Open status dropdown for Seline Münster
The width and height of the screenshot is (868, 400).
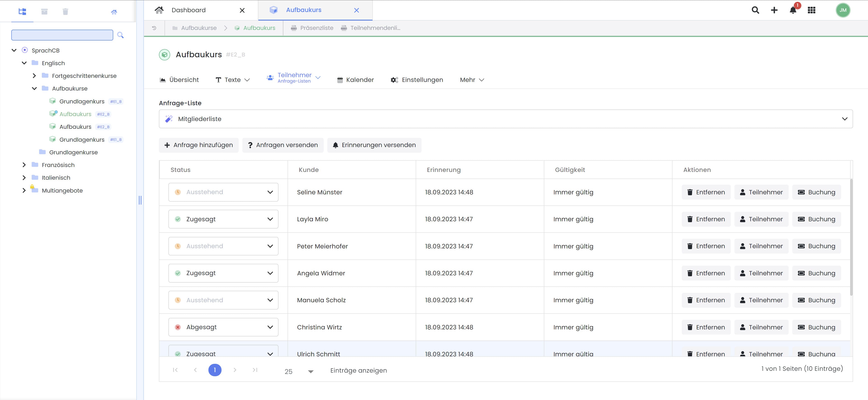pos(223,192)
